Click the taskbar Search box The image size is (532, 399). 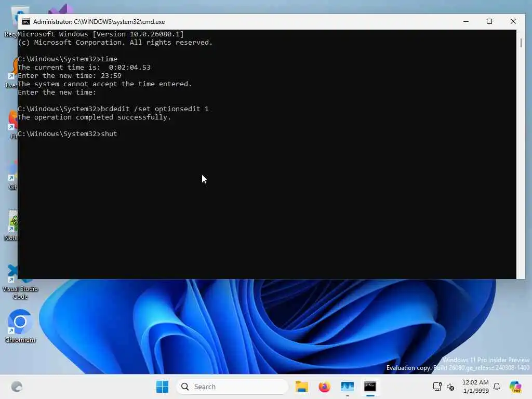232,387
